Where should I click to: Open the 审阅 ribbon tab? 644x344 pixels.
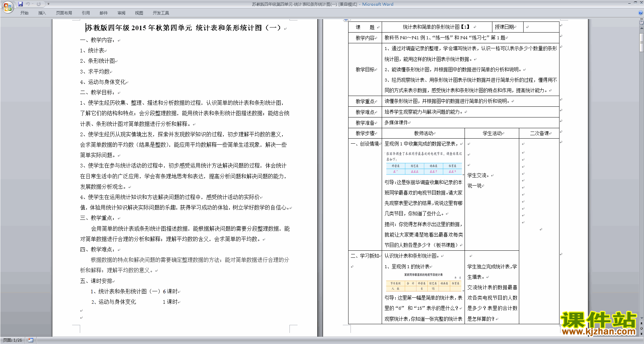(x=121, y=13)
